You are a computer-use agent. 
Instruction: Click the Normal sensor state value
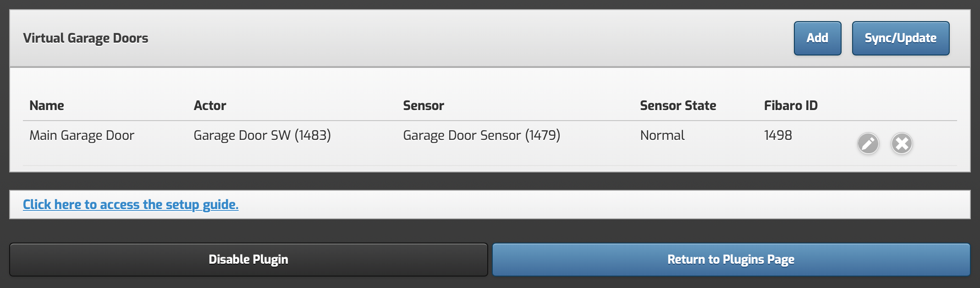coord(662,135)
